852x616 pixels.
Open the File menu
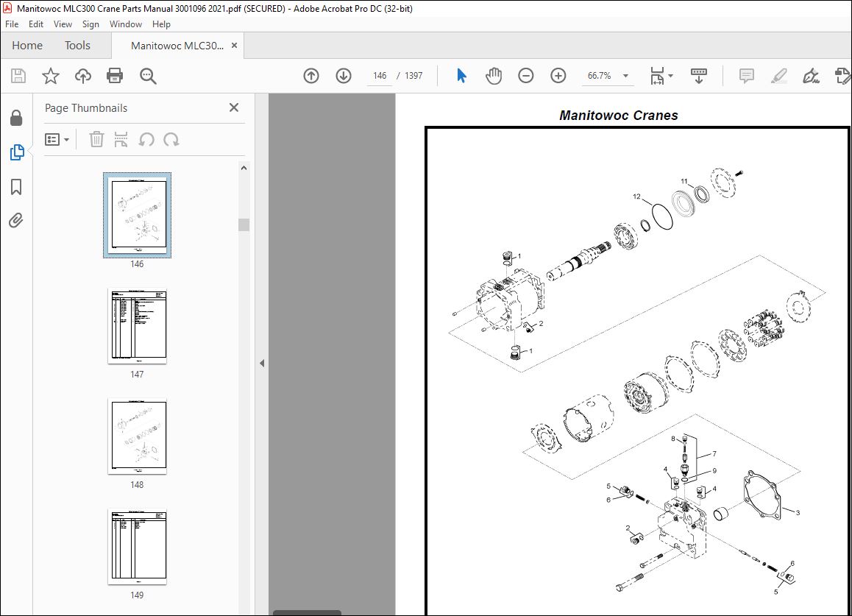tap(12, 24)
